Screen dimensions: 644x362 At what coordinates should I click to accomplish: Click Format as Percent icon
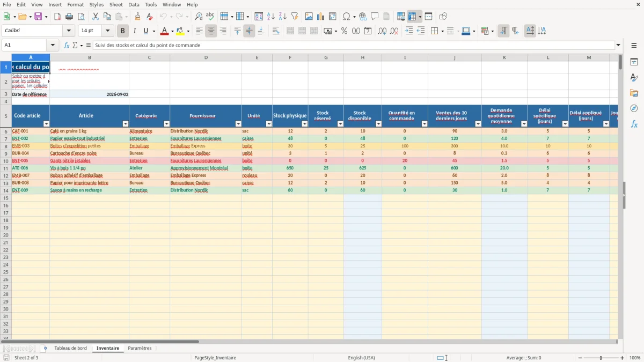pos(345,31)
